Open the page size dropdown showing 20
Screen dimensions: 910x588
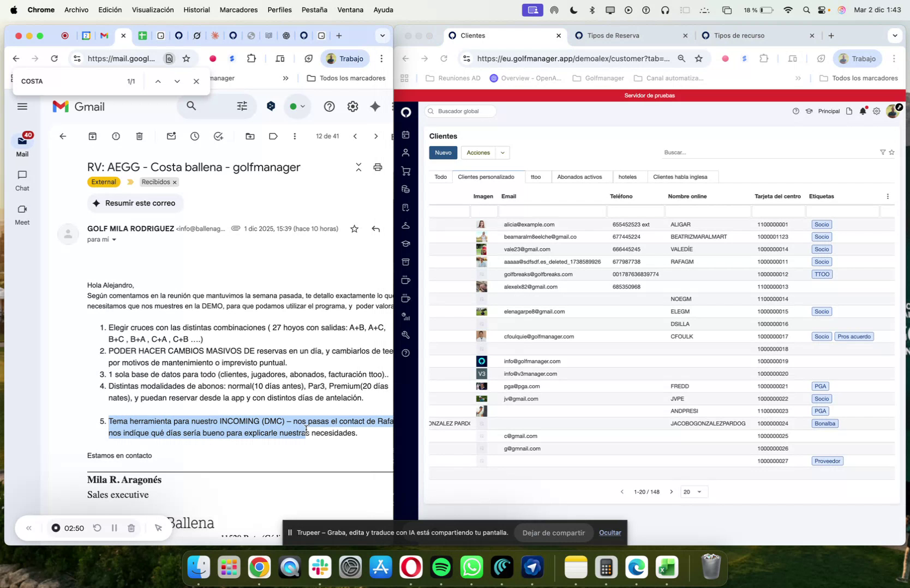pos(693,491)
